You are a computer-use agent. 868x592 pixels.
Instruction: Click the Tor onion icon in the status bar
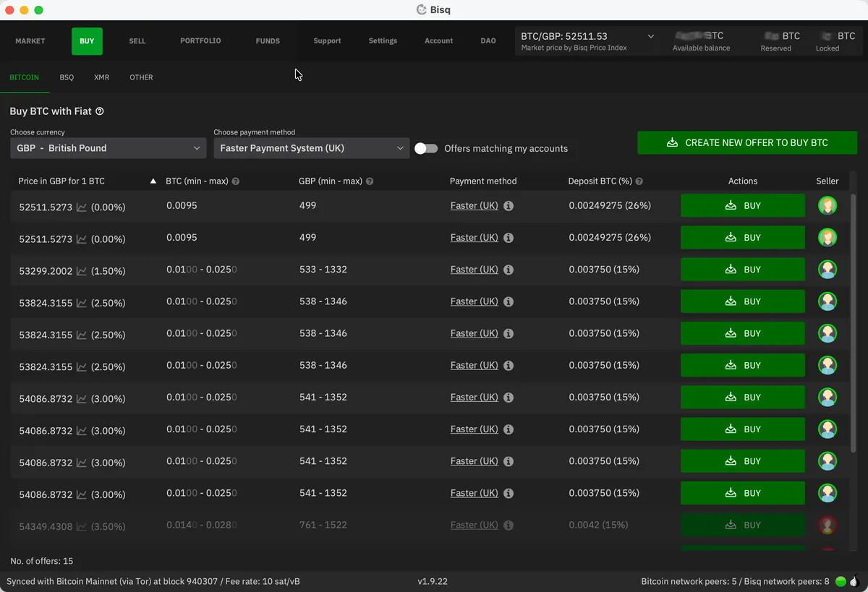pos(854,580)
